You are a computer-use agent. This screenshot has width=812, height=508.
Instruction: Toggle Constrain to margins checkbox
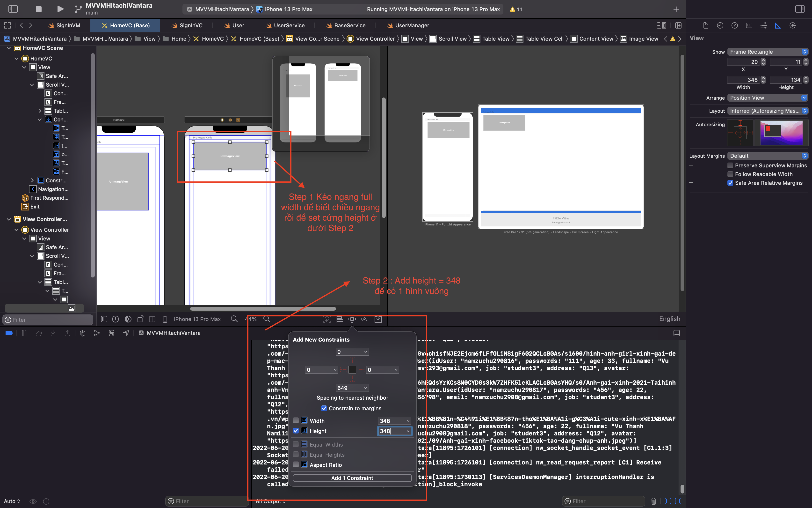[324, 408]
